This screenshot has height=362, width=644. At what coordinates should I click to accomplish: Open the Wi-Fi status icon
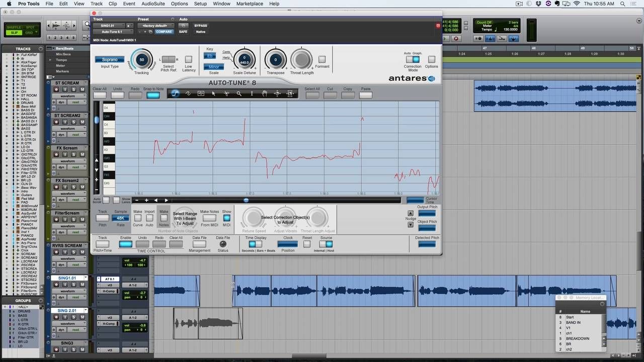pos(577,4)
